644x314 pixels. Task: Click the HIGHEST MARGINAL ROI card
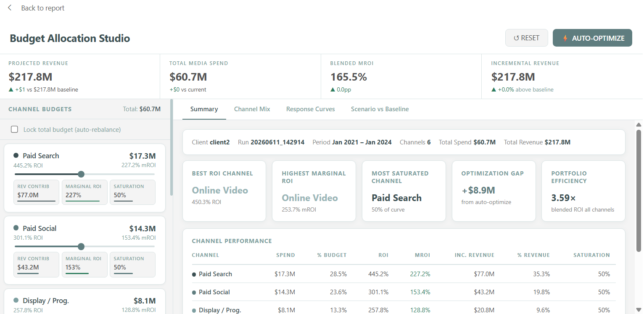314,191
